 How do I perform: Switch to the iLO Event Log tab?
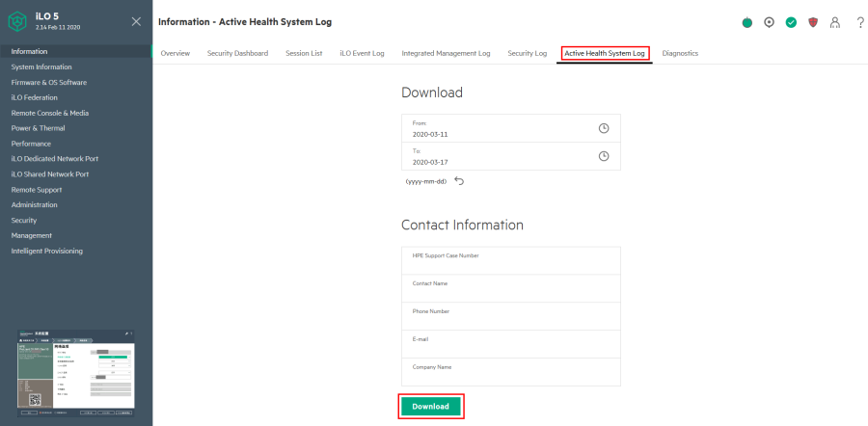pyautogui.click(x=362, y=54)
